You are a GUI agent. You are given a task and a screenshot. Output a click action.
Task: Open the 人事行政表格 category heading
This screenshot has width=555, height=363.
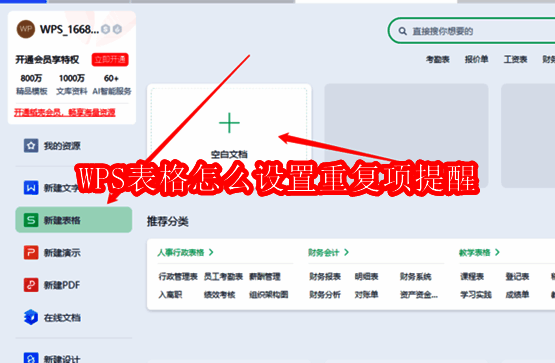(181, 252)
